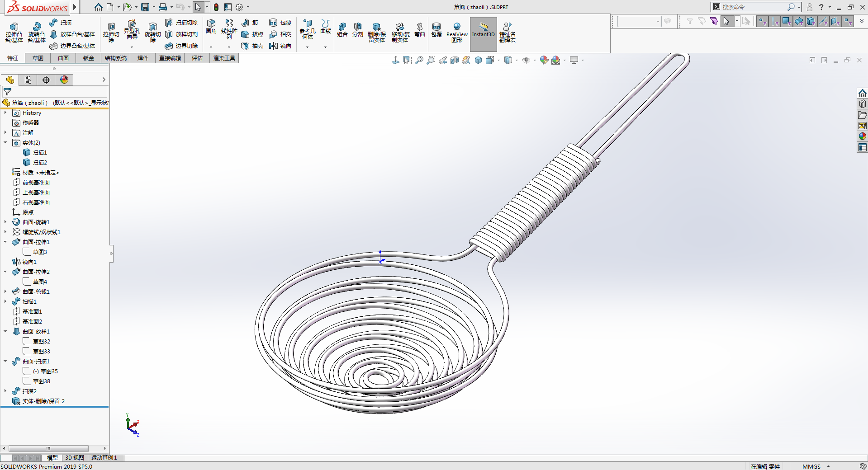Open the 异型孔向导 hole wizard
Viewport: 868px width, 470px height.
tap(132, 30)
